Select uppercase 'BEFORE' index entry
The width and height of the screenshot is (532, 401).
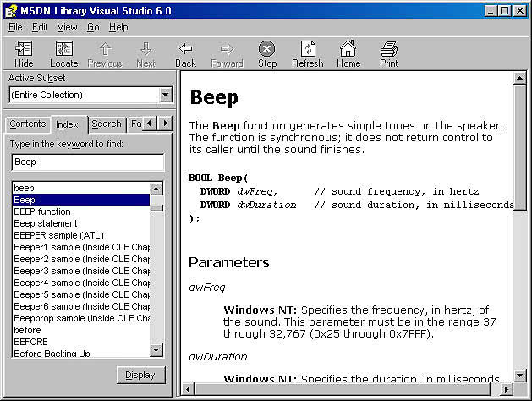80,342
